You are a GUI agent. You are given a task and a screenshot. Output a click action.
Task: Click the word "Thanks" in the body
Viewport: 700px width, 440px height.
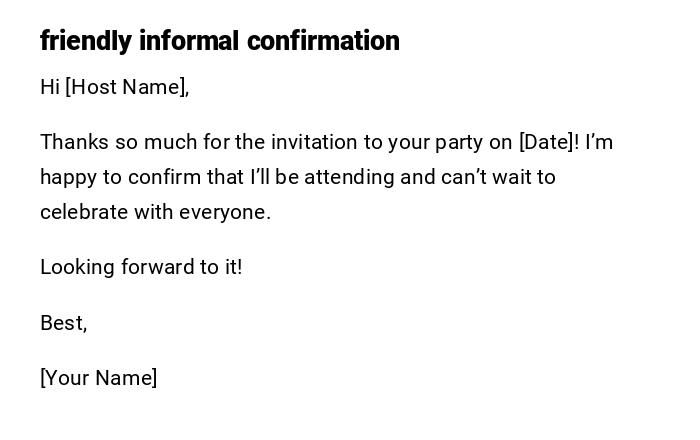[73, 142]
